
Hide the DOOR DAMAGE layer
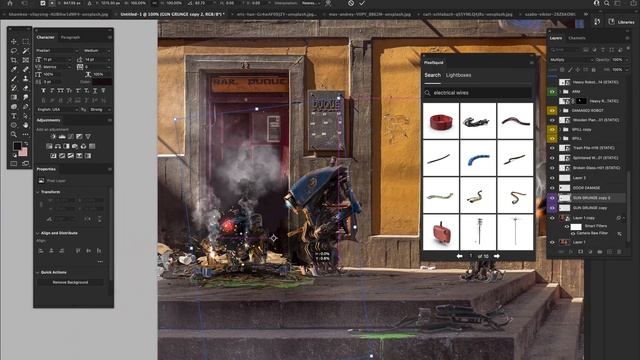552,188
